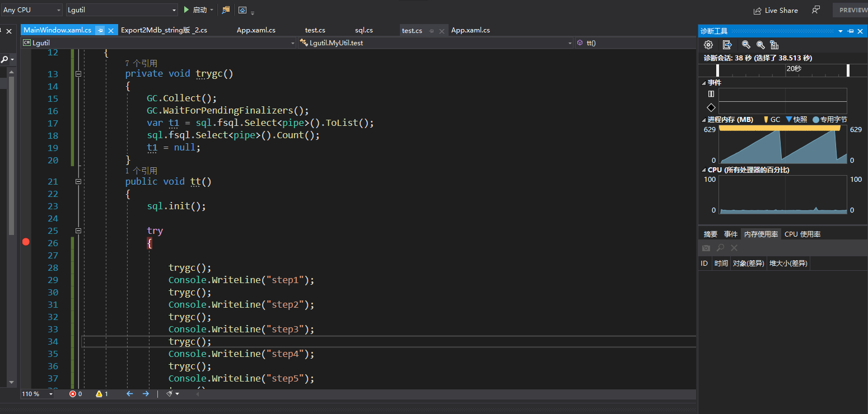Click the green Start debugging arrow
This screenshot has height=414, width=868.
tap(186, 10)
